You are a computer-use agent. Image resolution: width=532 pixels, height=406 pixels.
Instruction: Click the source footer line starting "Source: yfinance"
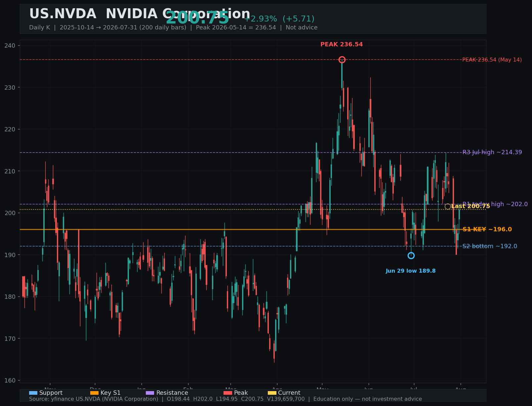[225, 399]
